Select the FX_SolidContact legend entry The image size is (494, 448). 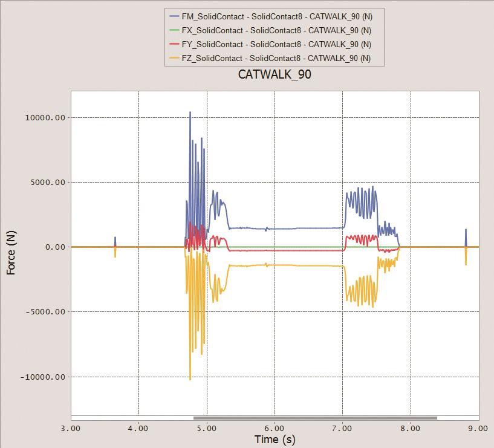click(x=270, y=31)
